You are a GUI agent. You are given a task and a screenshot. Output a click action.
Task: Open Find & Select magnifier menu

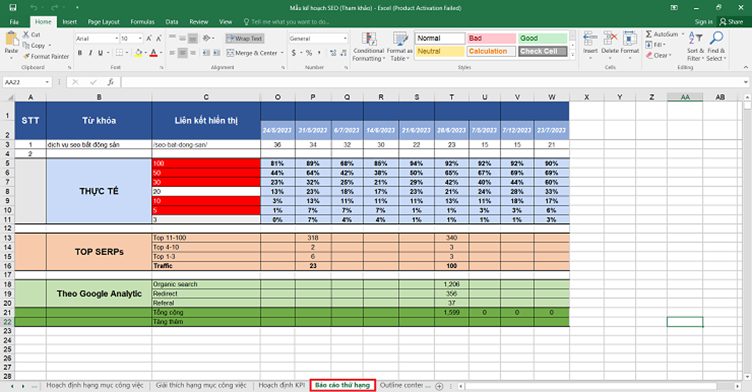(716, 47)
